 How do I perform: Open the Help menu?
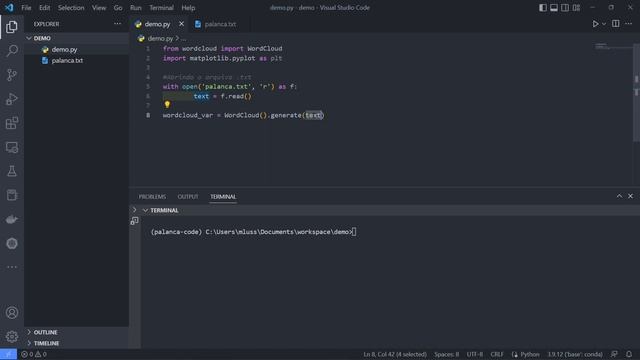[188, 8]
